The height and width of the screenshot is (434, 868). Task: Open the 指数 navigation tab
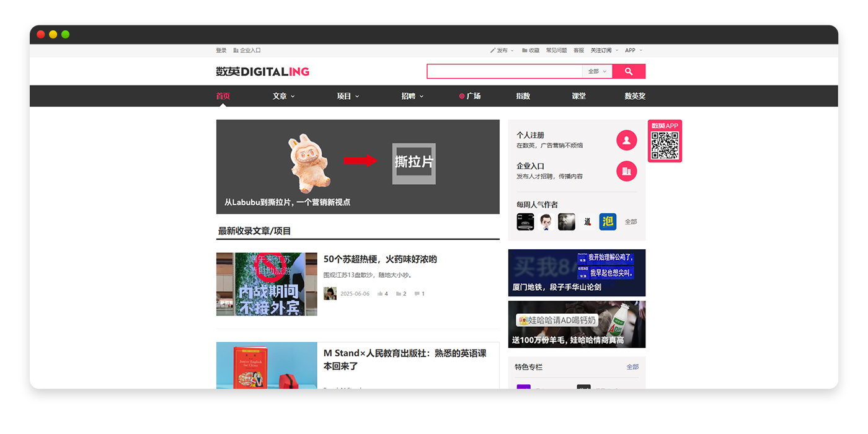pos(523,96)
